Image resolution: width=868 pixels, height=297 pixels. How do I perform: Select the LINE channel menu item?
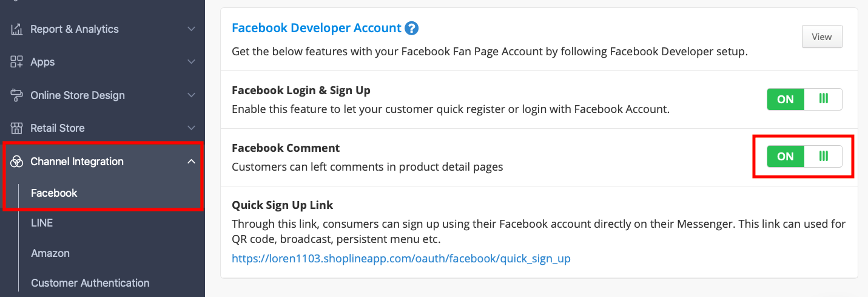click(x=42, y=223)
